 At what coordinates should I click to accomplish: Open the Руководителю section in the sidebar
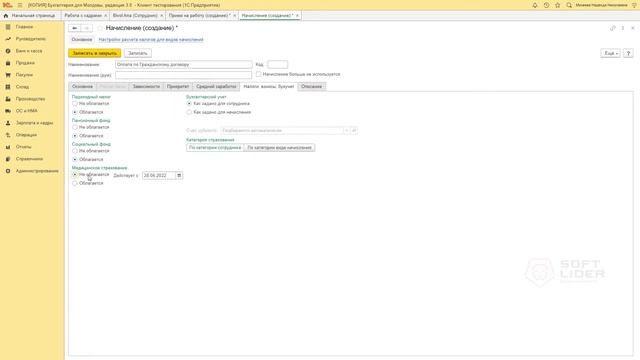[31, 39]
